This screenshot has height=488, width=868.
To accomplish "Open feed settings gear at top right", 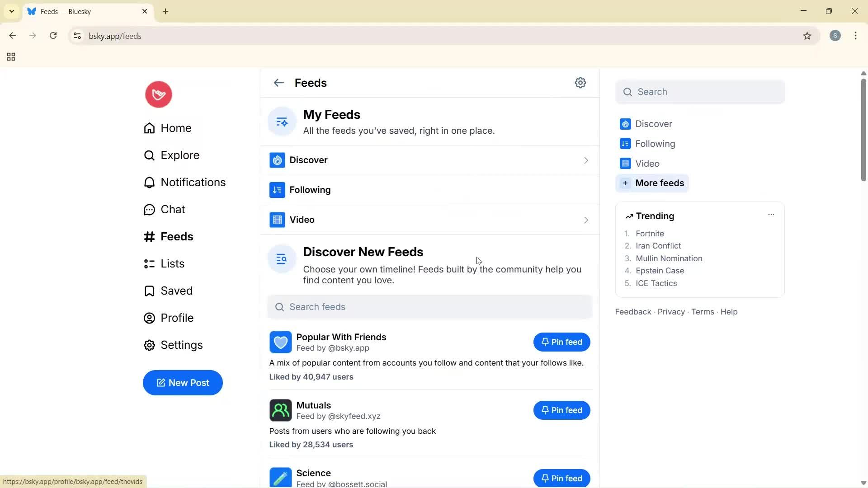I will coord(580,83).
